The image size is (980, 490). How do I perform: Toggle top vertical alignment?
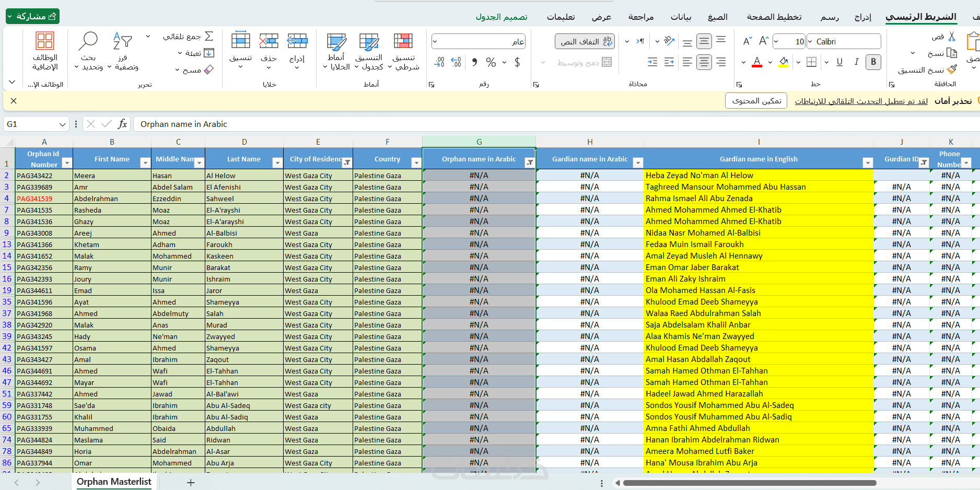click(721, 40)
